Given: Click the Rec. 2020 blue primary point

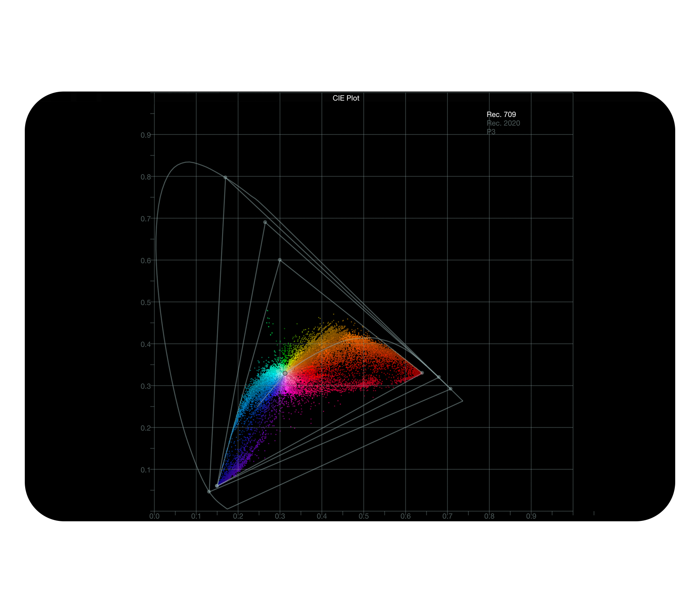Looking at the screenshot, I should (209, 491).
